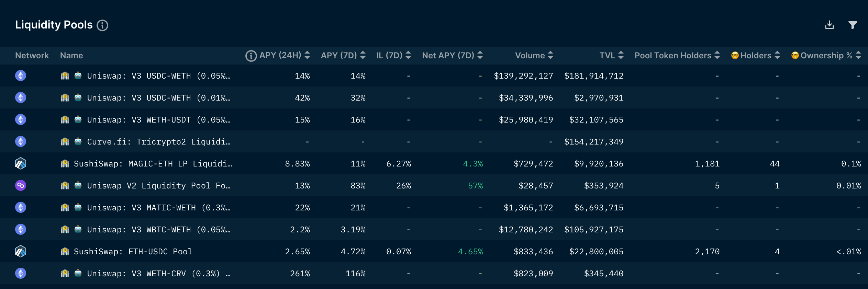This screenshot has width=868, height=289.
Task: Open Uniswap: V3 WETH-USDT pool
Action: coord(159,120)
